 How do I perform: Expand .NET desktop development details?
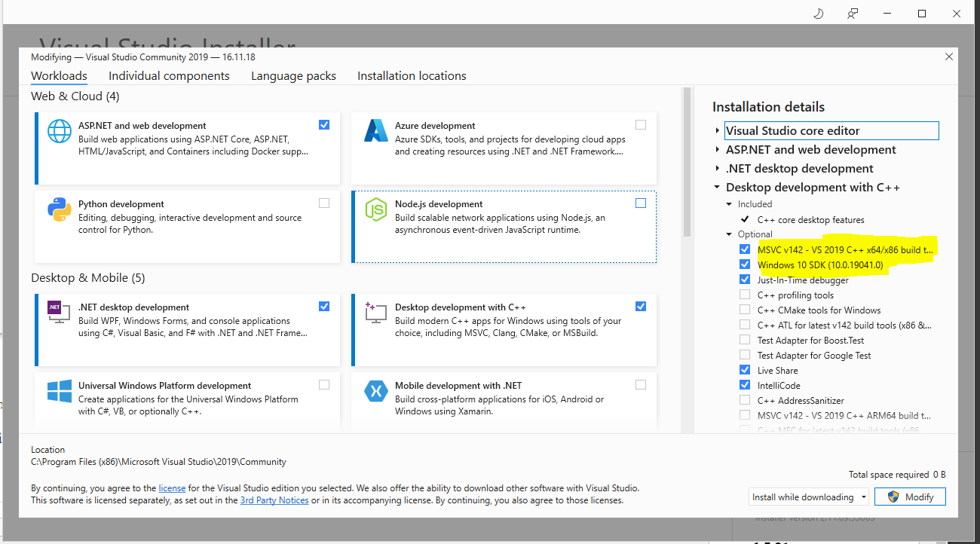pyautogui.click(x=718, y=169)
